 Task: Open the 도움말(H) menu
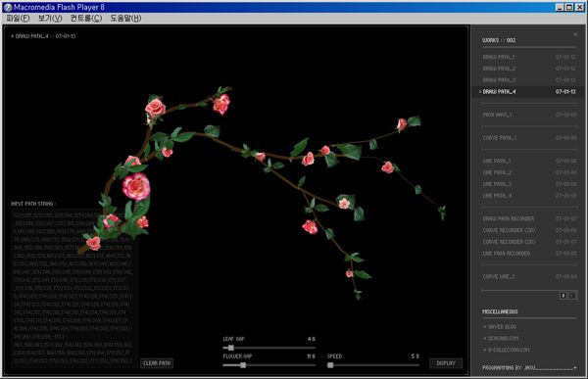tap(125, 18)
